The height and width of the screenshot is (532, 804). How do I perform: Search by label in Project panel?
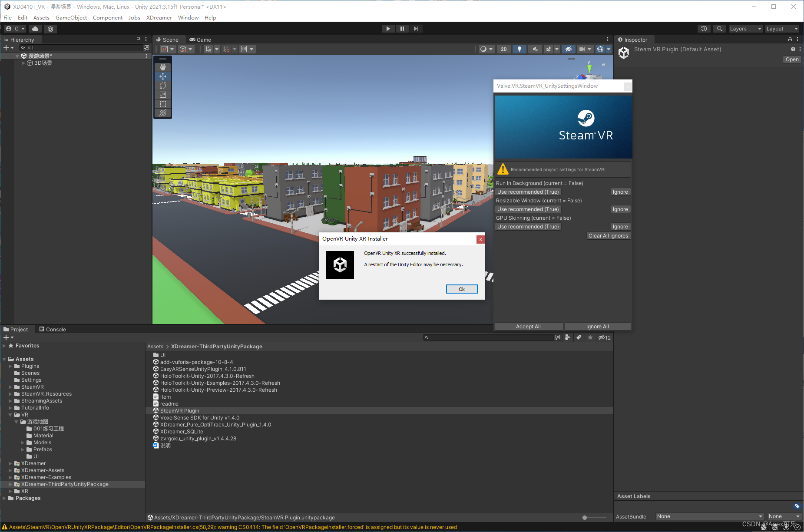pos(579,337)
